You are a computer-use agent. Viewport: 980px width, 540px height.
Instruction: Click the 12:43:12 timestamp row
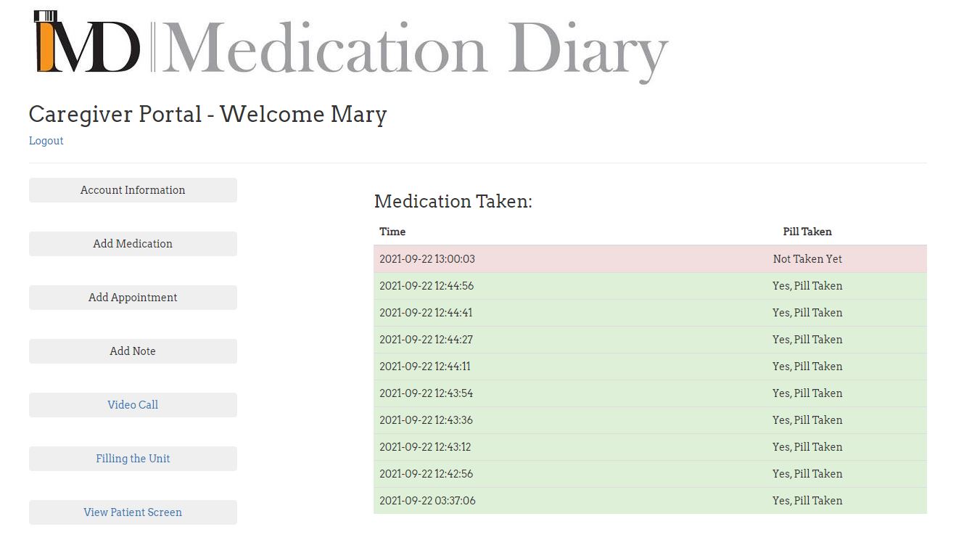click(x=650, y=447)
